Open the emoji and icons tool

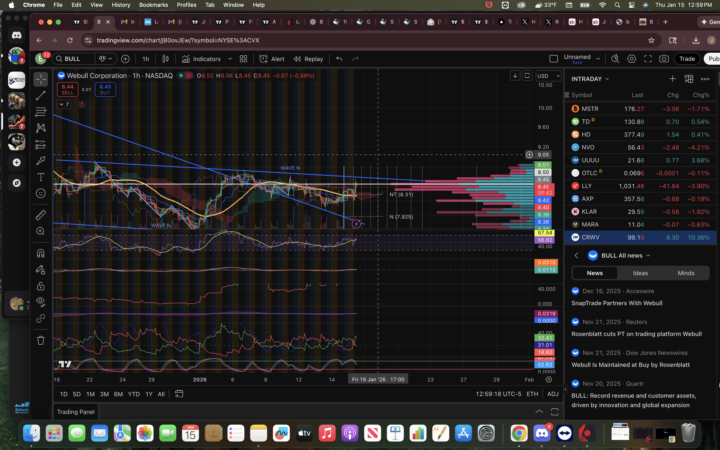click(40, 193)
